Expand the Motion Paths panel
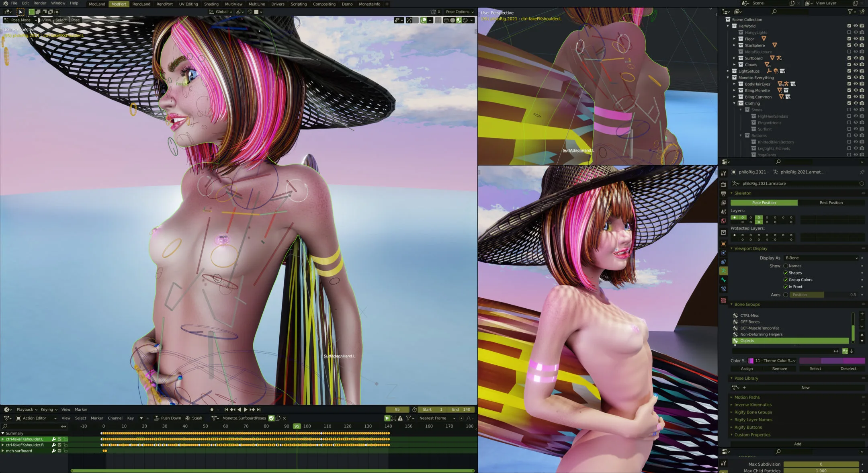 coord(747,397)
